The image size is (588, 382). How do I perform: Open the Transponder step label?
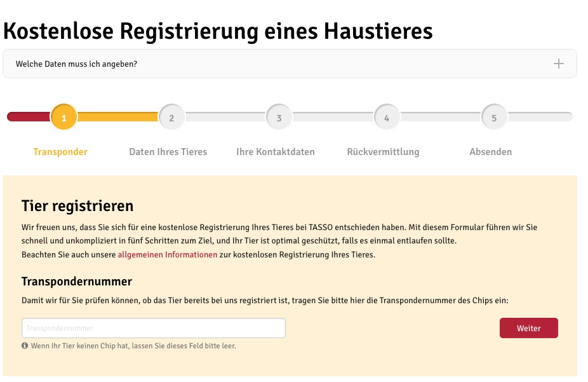coord(60,152)
